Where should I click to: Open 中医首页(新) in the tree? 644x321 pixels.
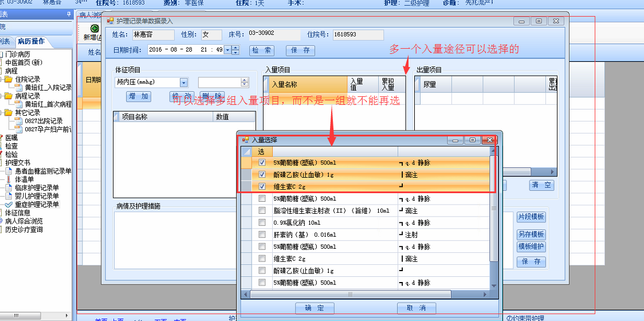pos(23,63)
